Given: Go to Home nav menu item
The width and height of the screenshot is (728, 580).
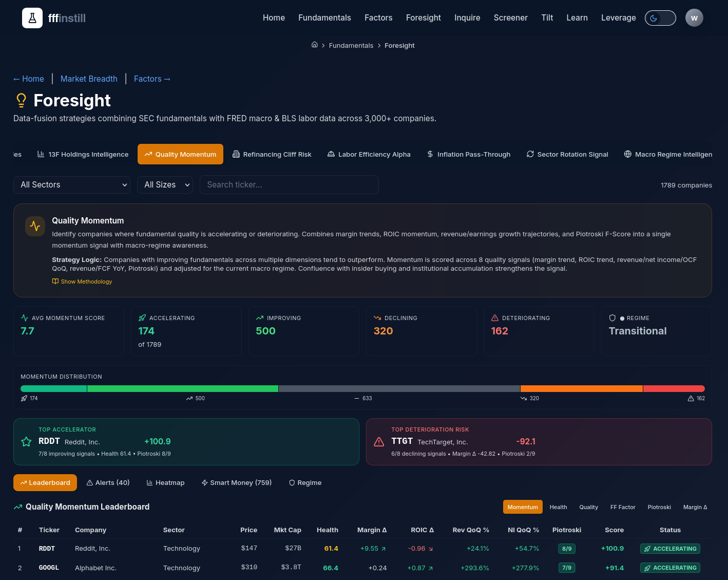Looking at the screenshot, I should pos(274,18).
